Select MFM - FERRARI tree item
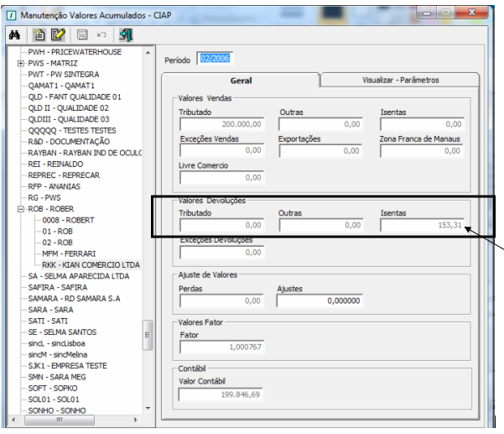Viewport: 504px width, 434px height. tap(68, 252)
